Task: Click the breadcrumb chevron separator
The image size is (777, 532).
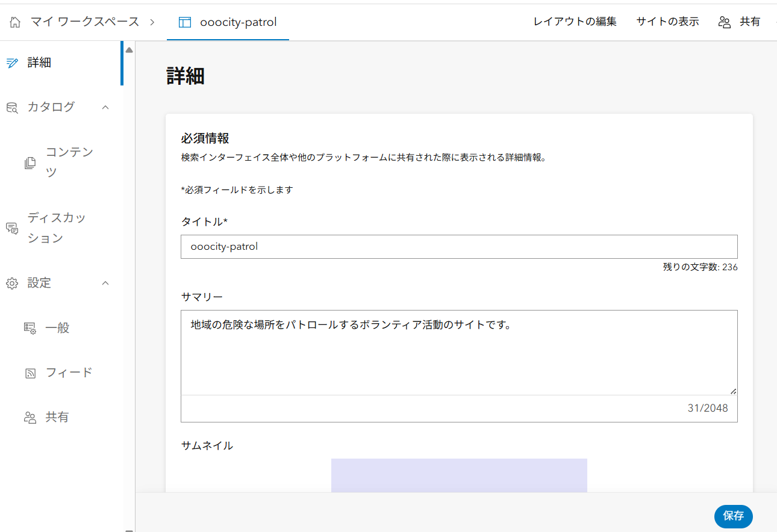Action: (x=152, y=22)
